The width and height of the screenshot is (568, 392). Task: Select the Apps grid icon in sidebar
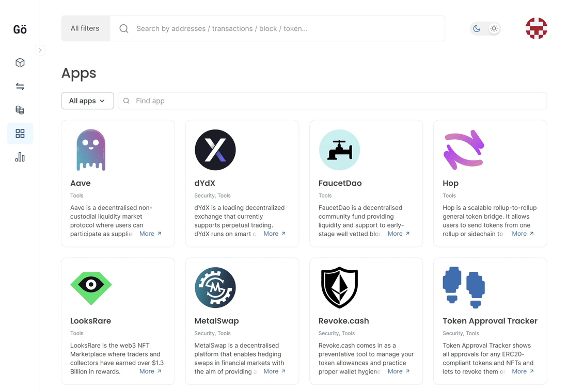tap(20, 134)
